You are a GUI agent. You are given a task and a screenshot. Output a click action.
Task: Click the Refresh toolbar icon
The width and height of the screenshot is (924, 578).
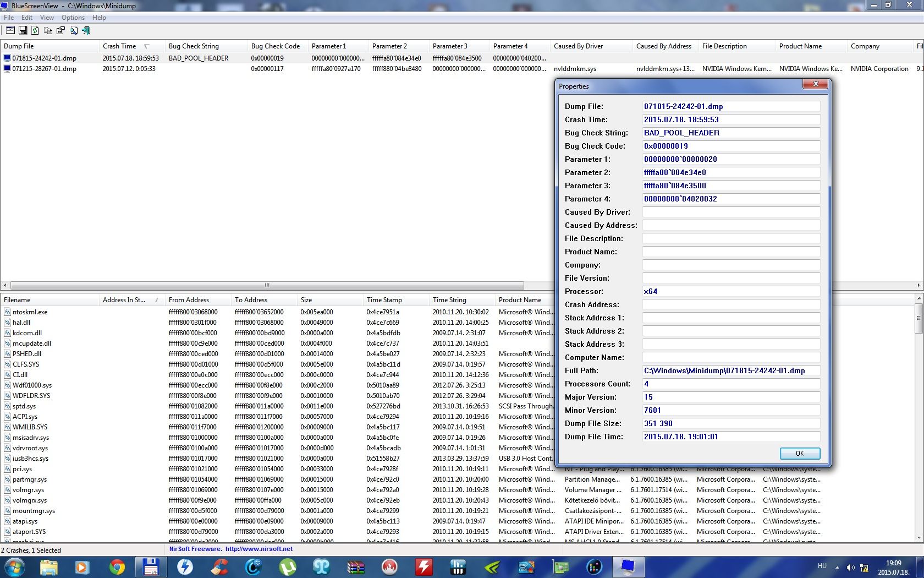pos(35,31)
